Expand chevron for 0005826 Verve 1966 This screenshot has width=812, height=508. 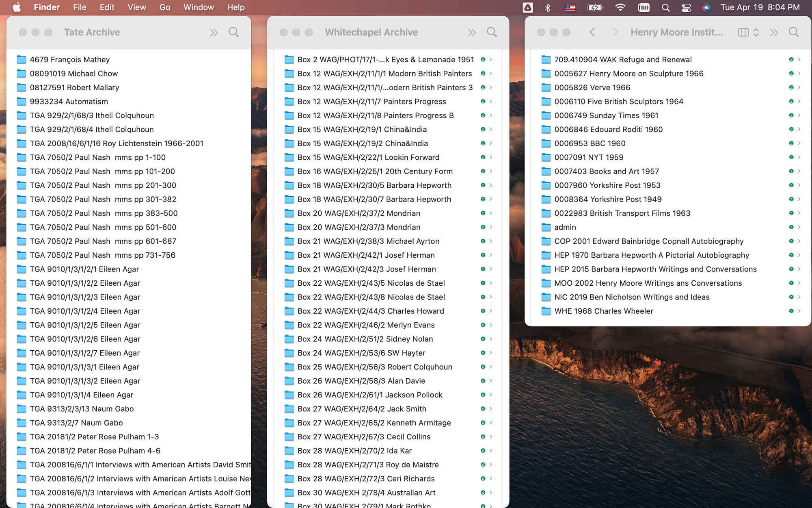coord(799,87)
